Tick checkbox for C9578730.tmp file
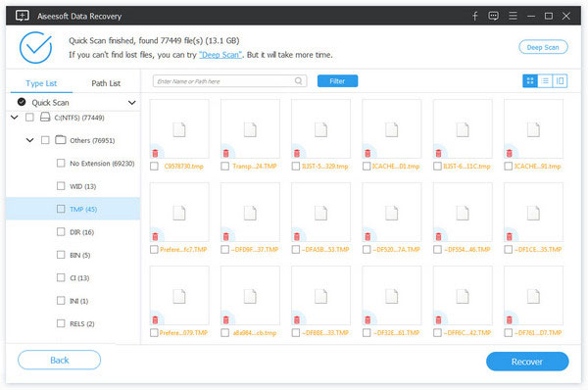This screenshot has height=390, width=588. (x=154, y=167)
